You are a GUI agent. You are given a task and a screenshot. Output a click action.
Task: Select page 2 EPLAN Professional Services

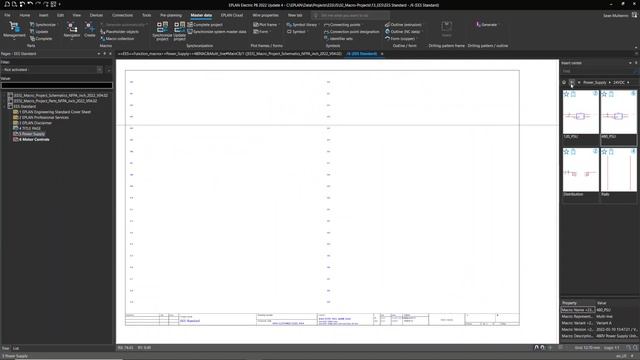point(44,117)
